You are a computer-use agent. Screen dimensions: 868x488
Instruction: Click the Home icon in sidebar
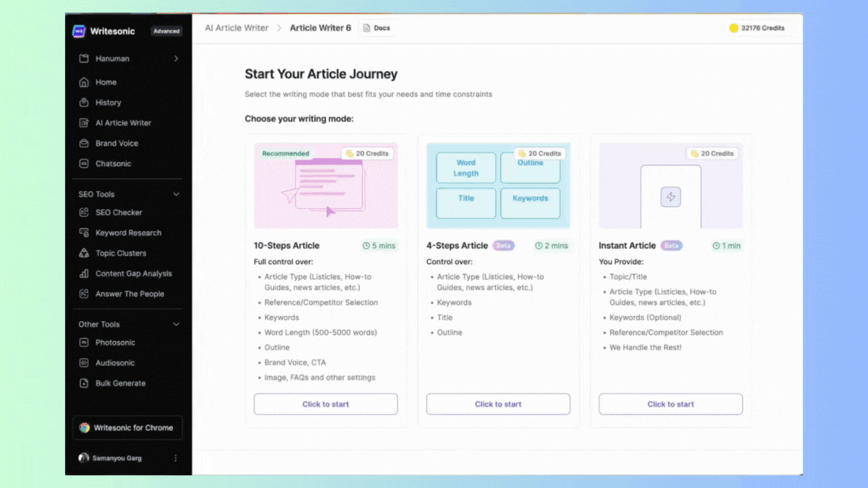[84, 82]
